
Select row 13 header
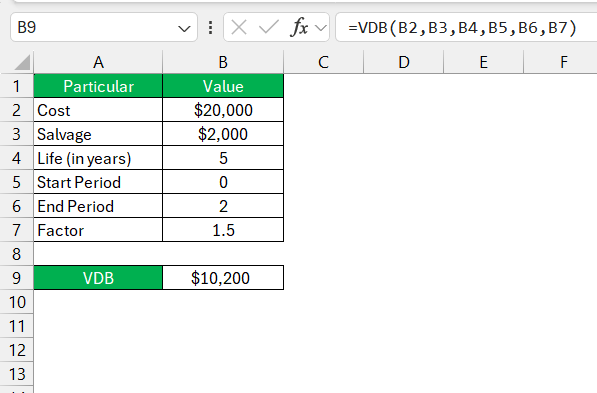(x=16, y=374)
